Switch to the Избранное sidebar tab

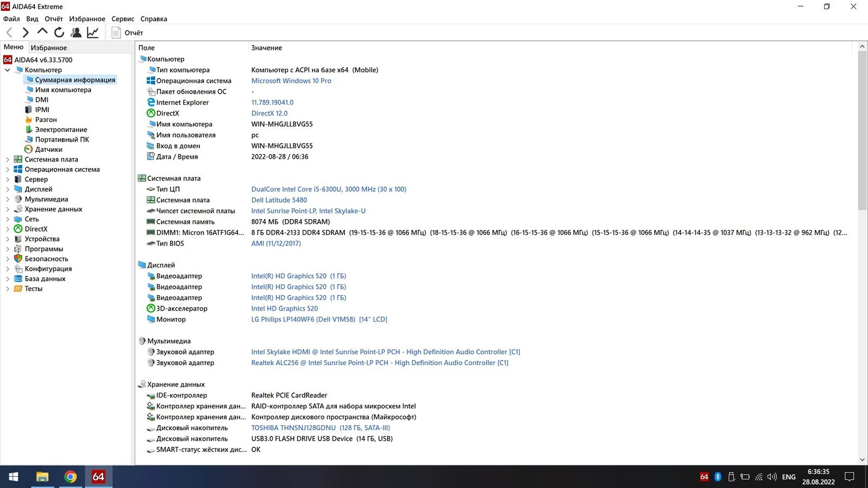tap(48, 48)
